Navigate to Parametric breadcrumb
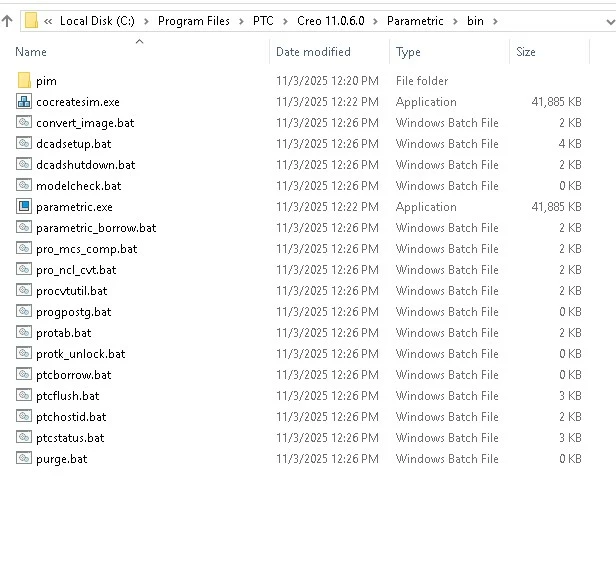 point(415,21)
